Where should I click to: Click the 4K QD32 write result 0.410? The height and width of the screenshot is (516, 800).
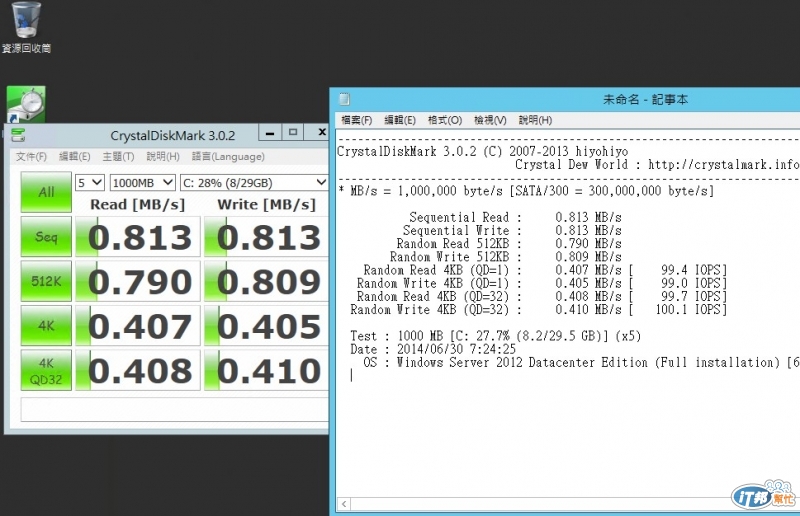[x=266, y=370]
